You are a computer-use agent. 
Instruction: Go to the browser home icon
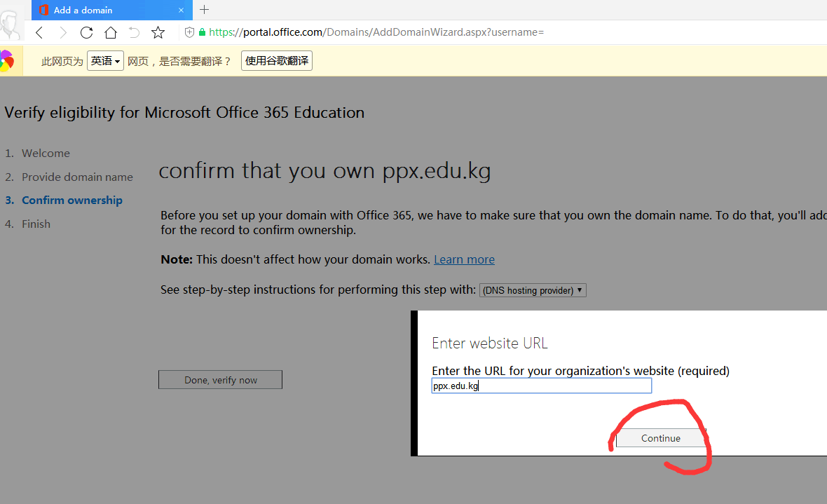pos(111,33)
